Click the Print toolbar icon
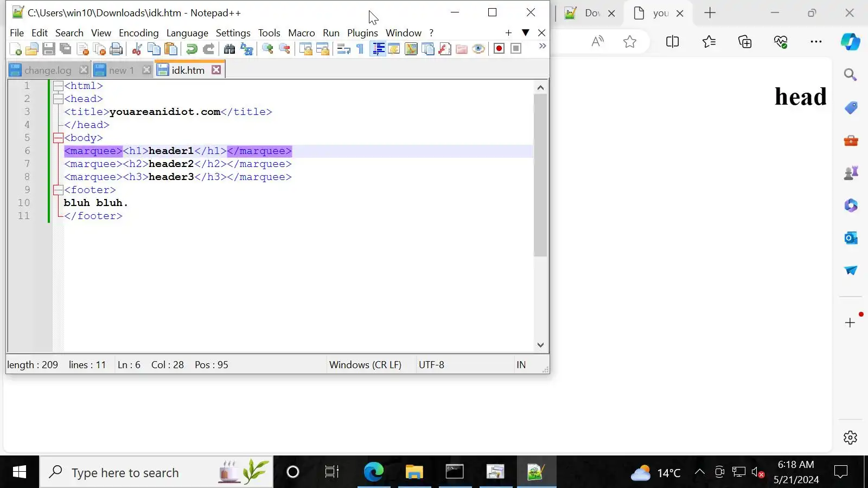This screenshot has height=488, width=868. [116, 49]
